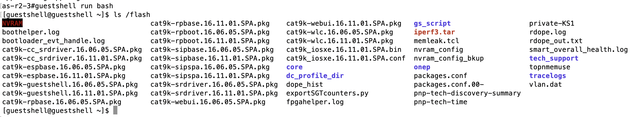This screenshot has width=644, height=117.
Task: Click the smart_overall_health.log file
Action: click(578, 50)
